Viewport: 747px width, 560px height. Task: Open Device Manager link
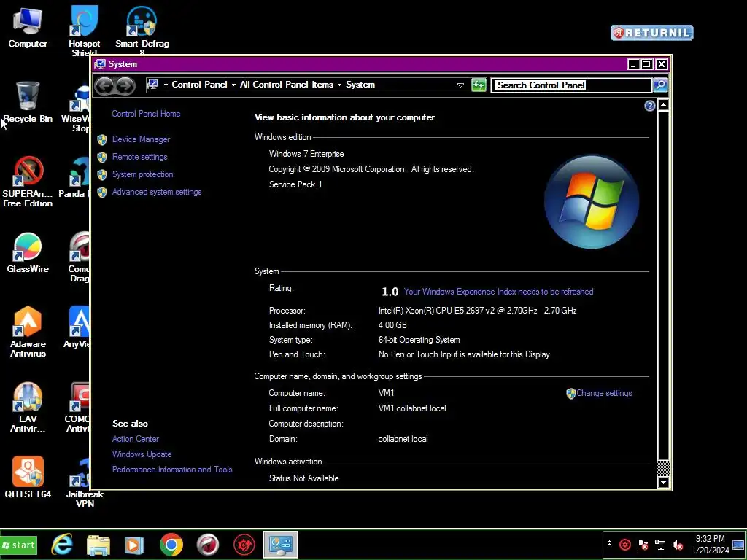click(x=141, y=139)
